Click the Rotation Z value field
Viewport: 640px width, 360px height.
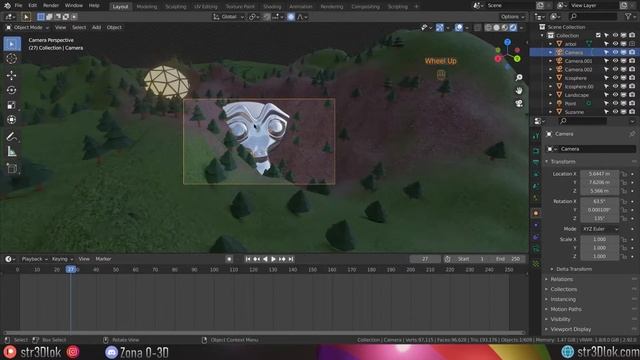[x=599, y=218]
